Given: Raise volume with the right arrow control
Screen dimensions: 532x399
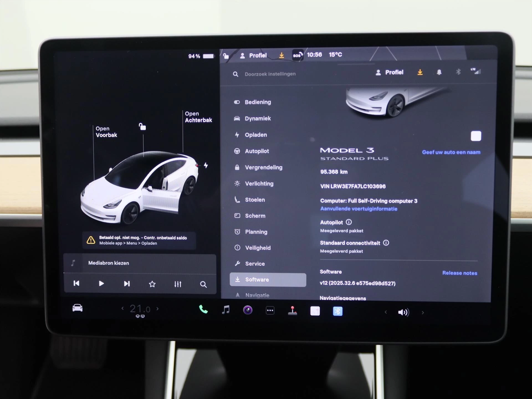Looking at the screenshot, I should (423, 312).
